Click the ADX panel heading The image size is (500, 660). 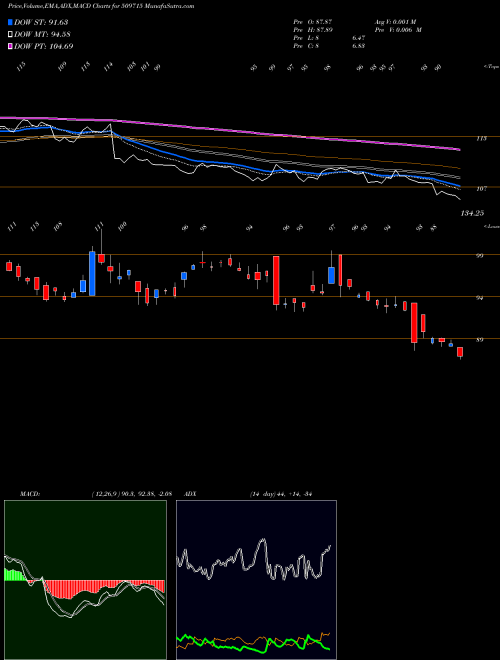[190, 494]
